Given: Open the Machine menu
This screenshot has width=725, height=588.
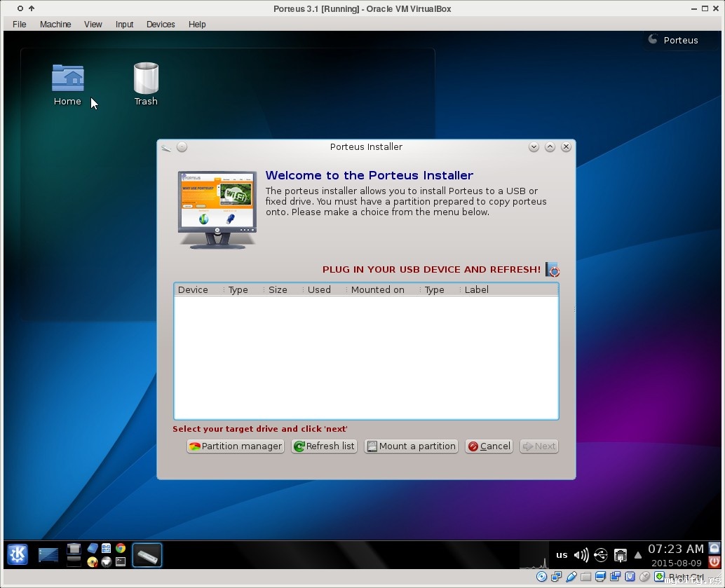Looking at the screenshot, I should pyautogui.click(x=55, y=24).
